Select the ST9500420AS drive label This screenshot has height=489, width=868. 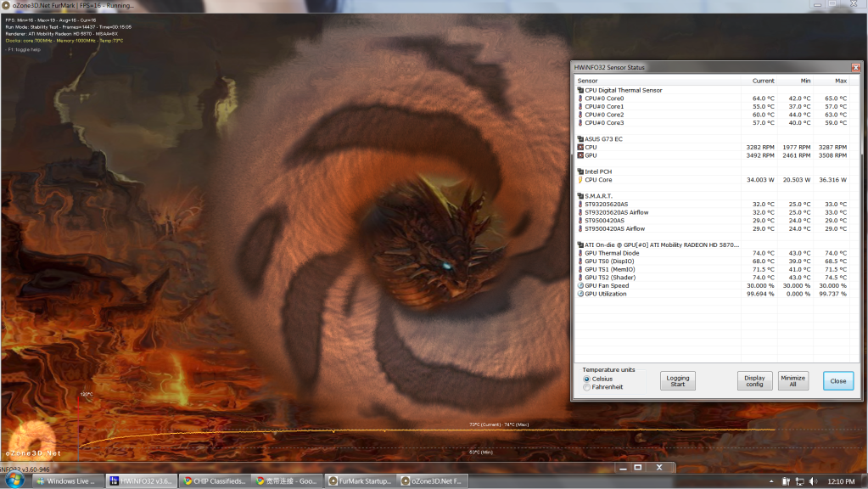(x=604, y=221)
